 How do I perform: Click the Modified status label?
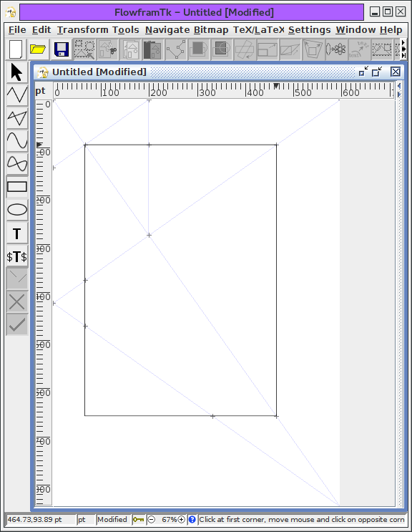[112, 519]
